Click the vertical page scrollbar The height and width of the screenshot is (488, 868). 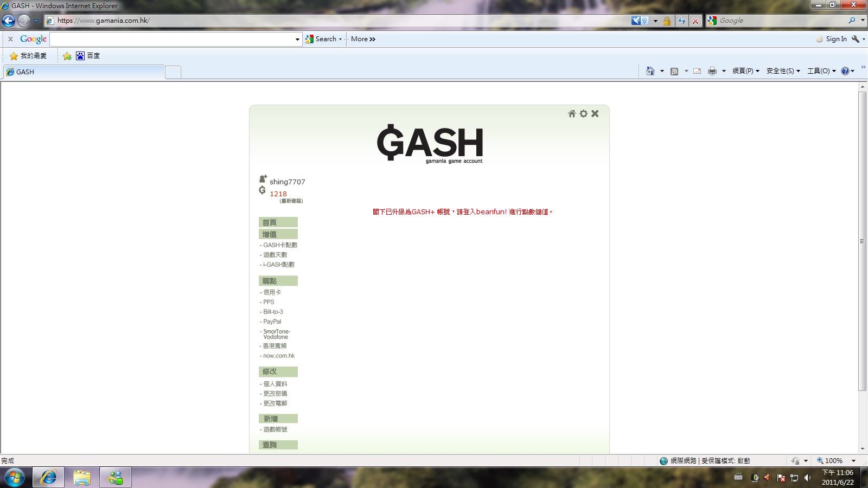pos(863,241)
